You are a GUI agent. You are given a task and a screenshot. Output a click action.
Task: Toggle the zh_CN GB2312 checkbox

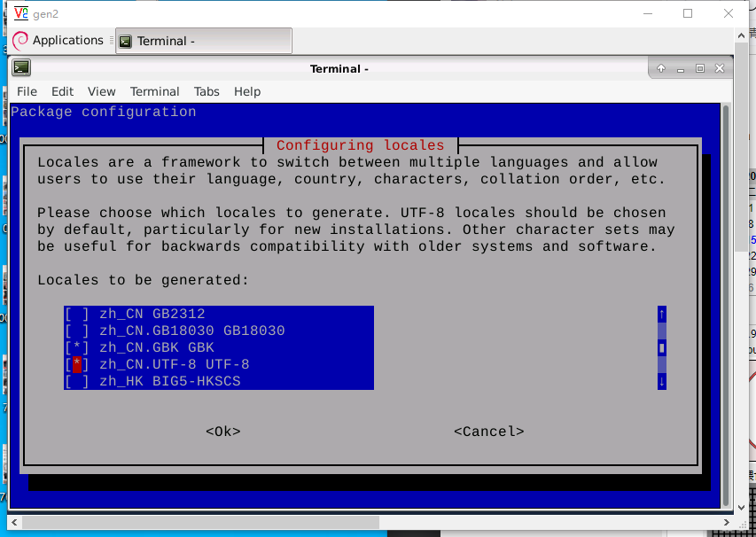77,314
